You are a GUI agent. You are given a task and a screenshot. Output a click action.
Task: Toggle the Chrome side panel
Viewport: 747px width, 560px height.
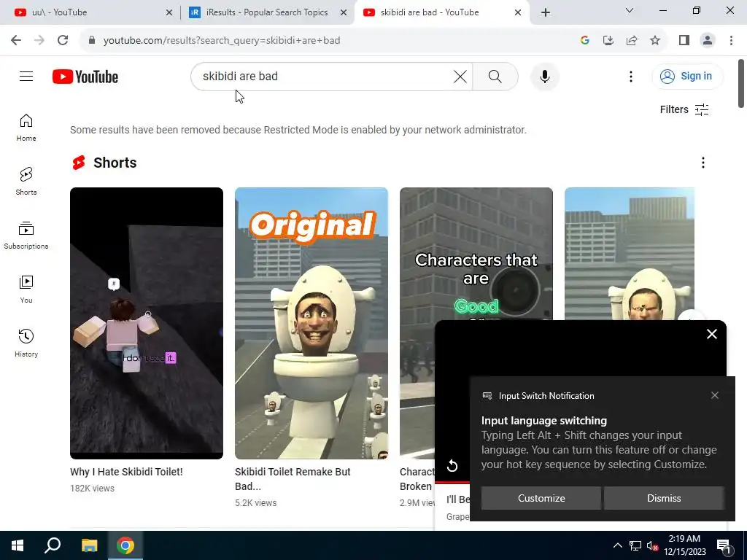tap(684, 41)
